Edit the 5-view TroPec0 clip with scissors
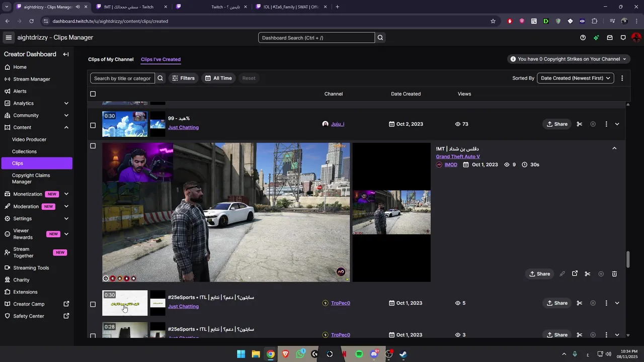The width and height of the screenshot is (644, 362). [580, 303]
